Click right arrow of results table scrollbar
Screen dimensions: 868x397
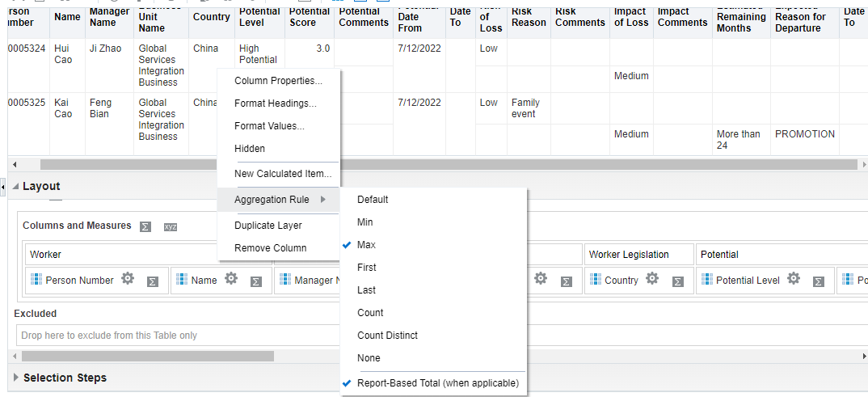[864, 164]
